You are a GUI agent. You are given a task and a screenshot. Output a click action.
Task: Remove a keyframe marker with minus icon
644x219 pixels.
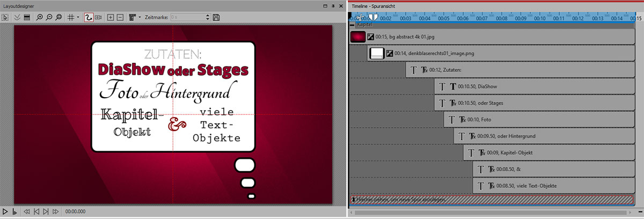(120, 17)
